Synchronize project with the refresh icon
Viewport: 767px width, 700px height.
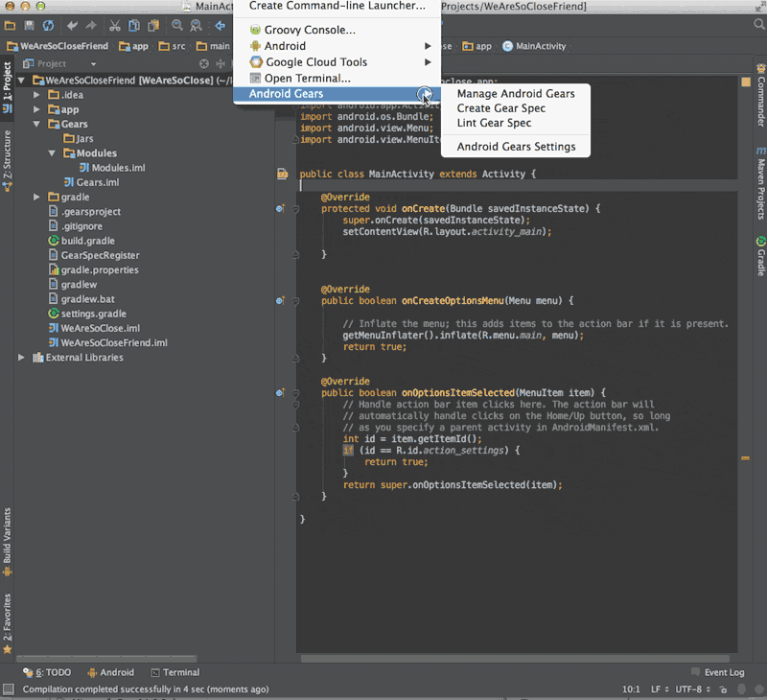[48, 26]
